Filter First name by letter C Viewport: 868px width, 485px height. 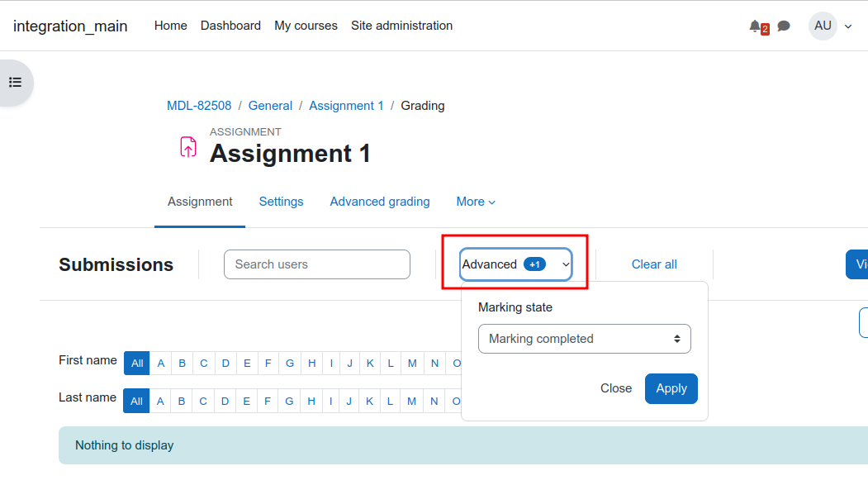point(204,364)
